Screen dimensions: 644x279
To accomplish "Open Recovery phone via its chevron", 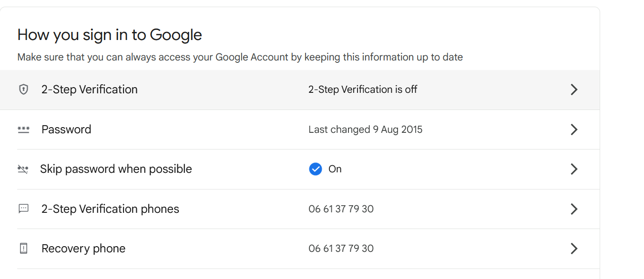I will 574,249.
